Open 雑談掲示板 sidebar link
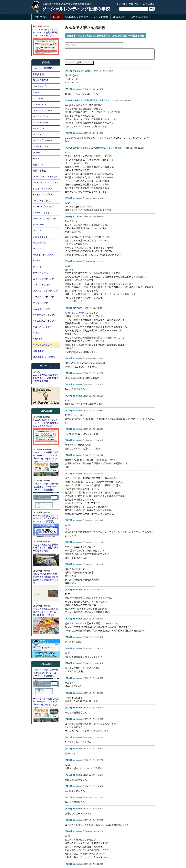186x868 pixels. [x=46, y=75]
